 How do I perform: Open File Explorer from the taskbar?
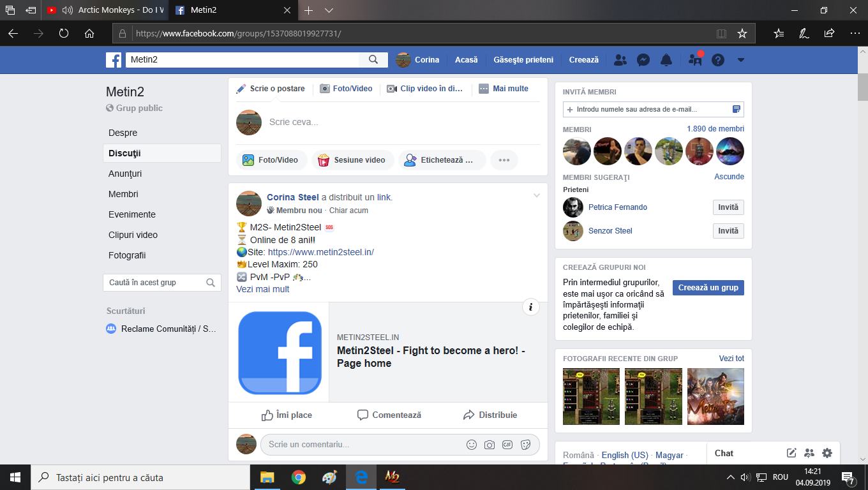(267, 477)
